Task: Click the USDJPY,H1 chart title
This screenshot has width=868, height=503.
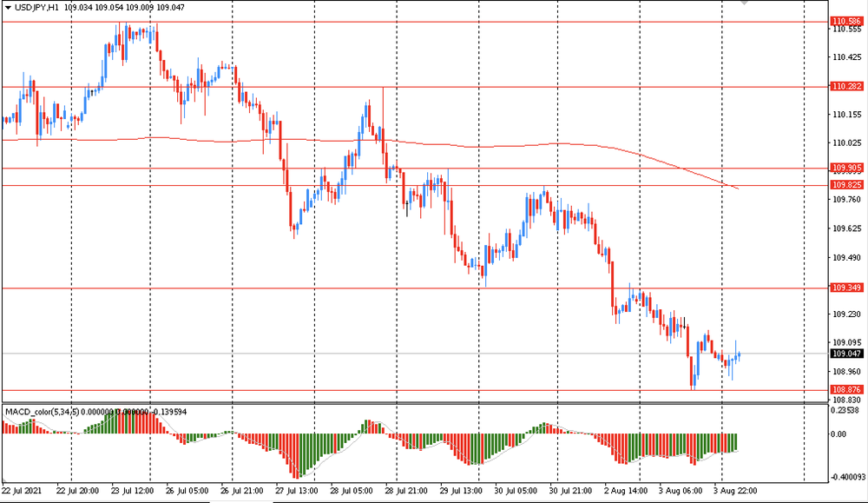Action: coord(36,8)
